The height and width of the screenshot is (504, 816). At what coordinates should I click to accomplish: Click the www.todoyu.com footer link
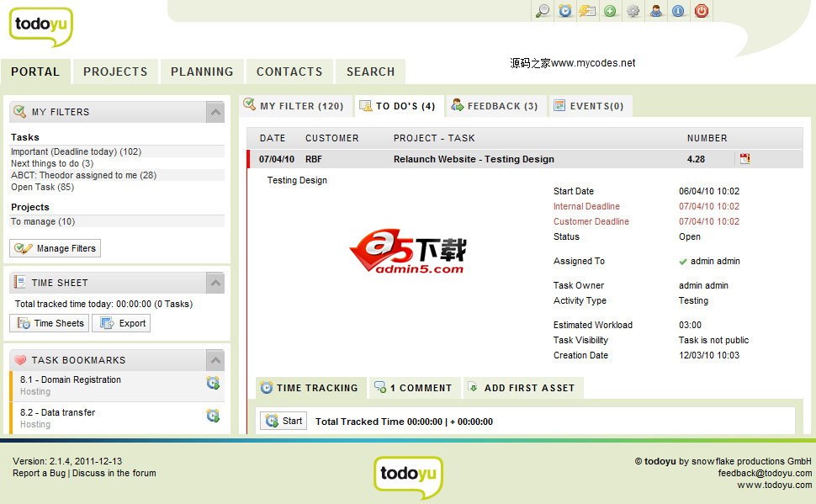coord(775,485)
